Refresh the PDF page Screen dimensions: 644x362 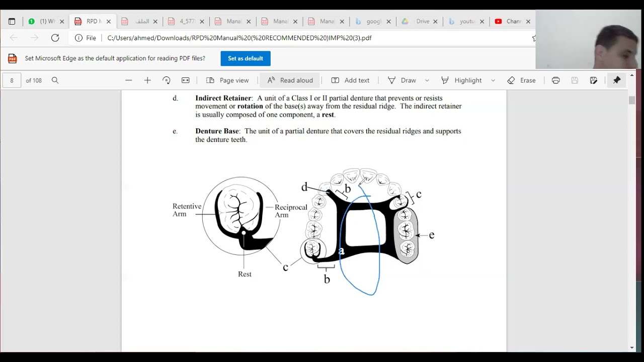(55, 38)
